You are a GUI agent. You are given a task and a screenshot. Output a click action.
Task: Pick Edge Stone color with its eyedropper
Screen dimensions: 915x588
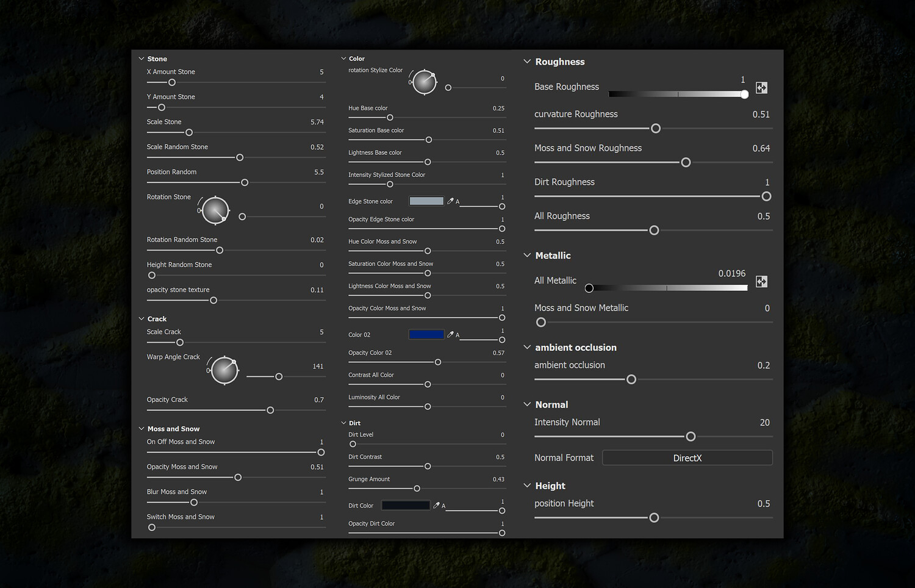pos(450,201)
